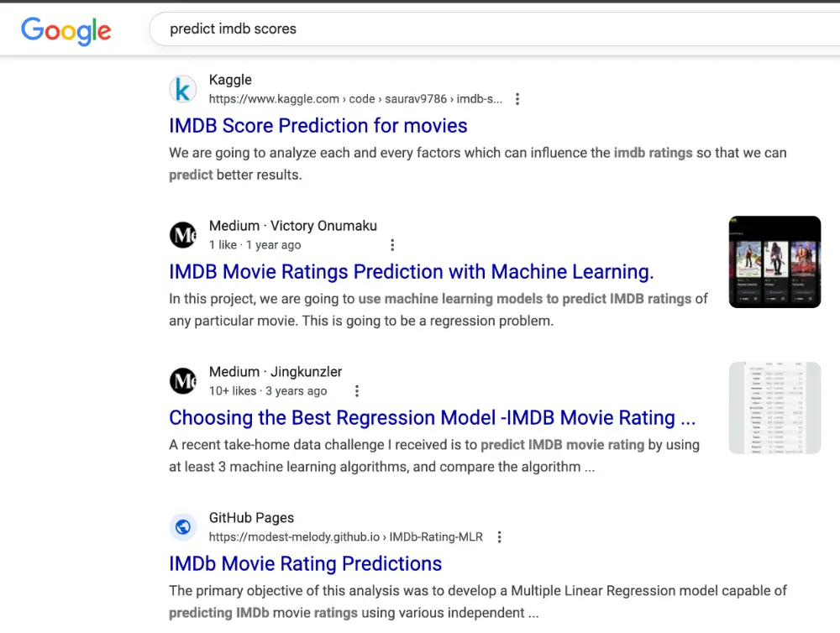Click the Kaggle favicon icon
Viewport: 840px width, 633px height.
coord(182,89)
